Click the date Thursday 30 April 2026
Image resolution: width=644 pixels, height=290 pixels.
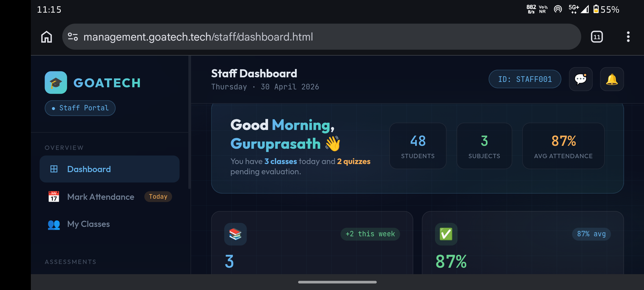coord(265,87)
